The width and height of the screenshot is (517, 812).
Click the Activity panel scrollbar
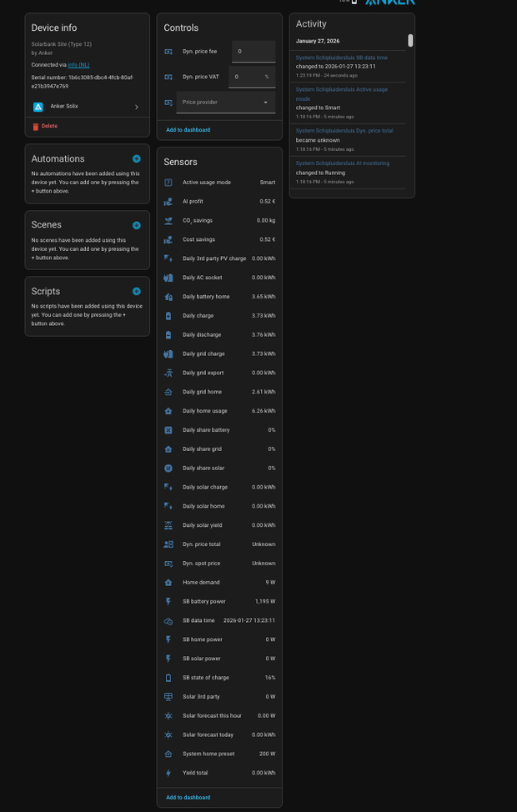409,42
